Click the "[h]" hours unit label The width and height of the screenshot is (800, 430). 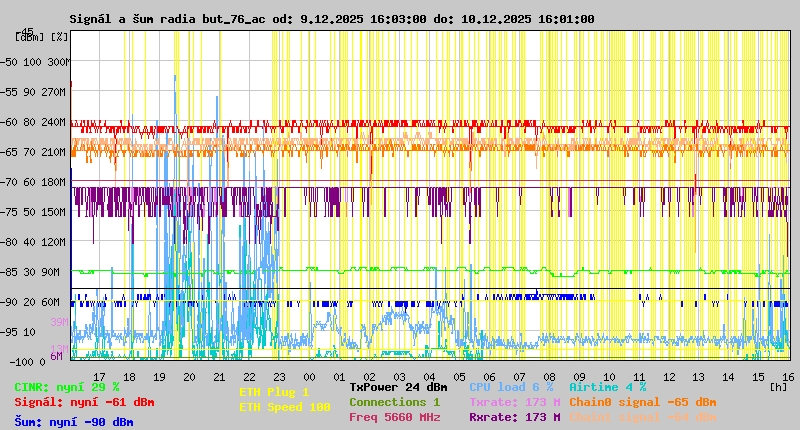(x=778, y=386)
